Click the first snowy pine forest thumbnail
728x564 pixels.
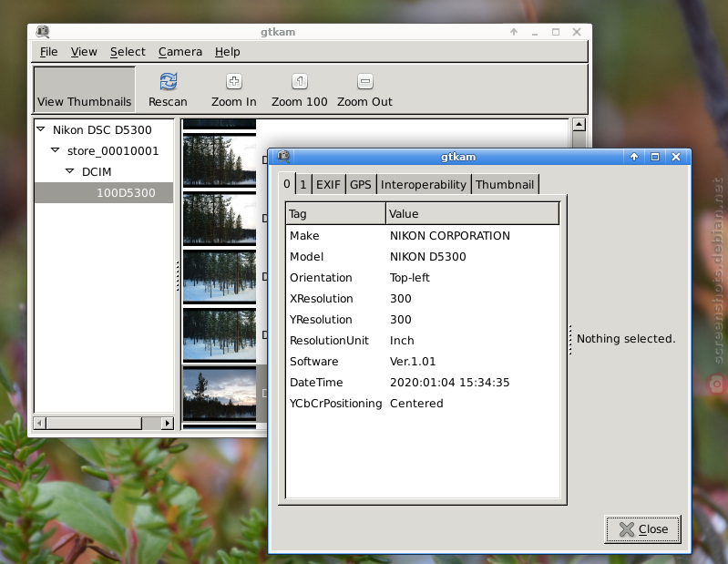[x=220, y=277]
